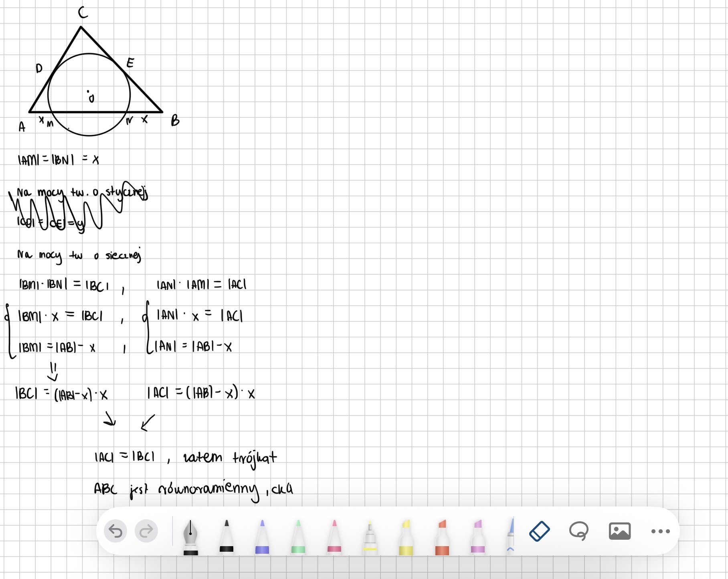Activate the eraser tool

pyautogui.click(x=540, y=531)
